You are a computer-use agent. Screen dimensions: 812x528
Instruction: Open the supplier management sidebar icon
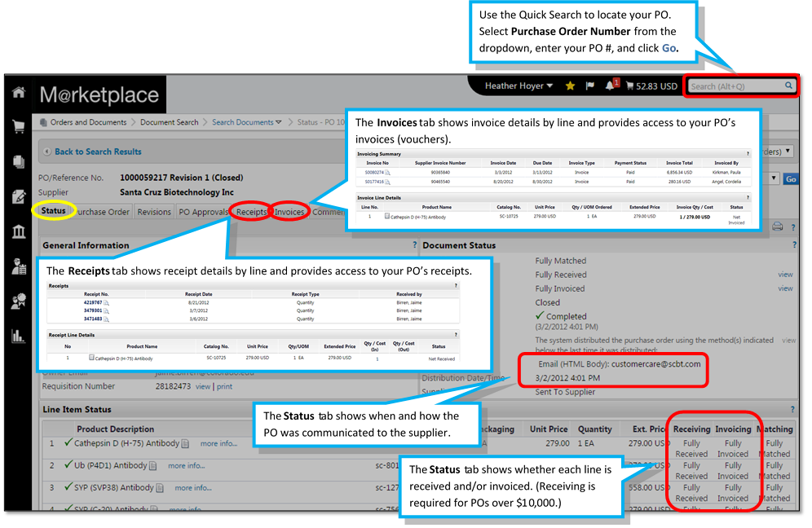19,266
